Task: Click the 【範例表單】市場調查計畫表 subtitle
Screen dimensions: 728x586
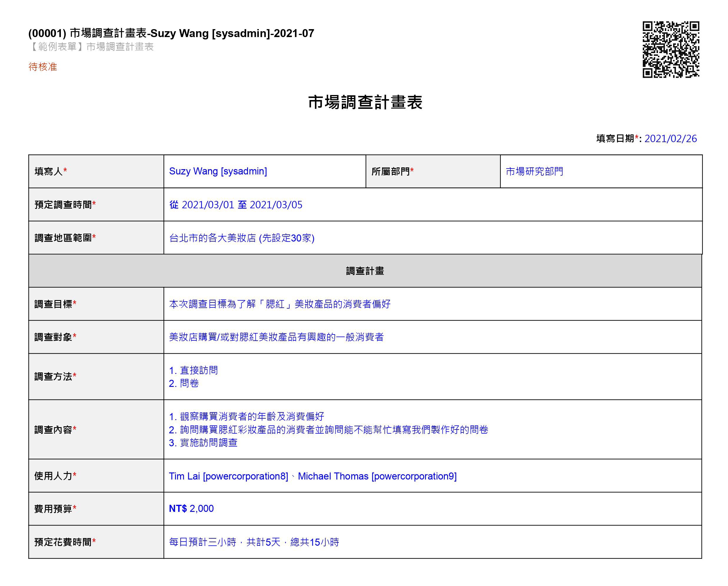Action: pyautogui.click(x=91, y=46)
